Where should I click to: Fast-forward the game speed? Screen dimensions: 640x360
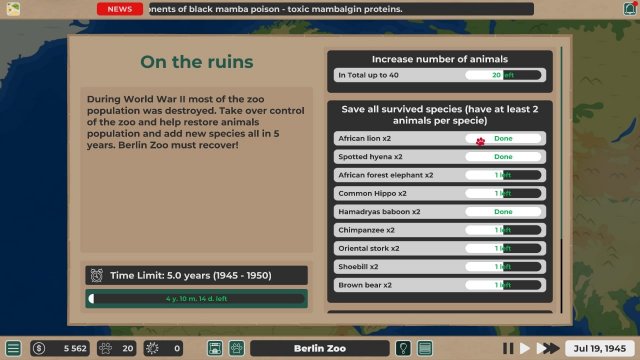548,348
